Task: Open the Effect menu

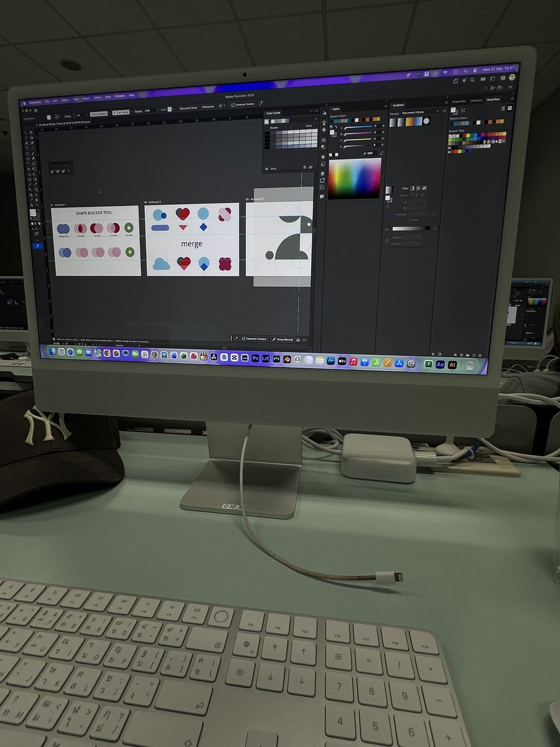Action: (x=98, y=98)
